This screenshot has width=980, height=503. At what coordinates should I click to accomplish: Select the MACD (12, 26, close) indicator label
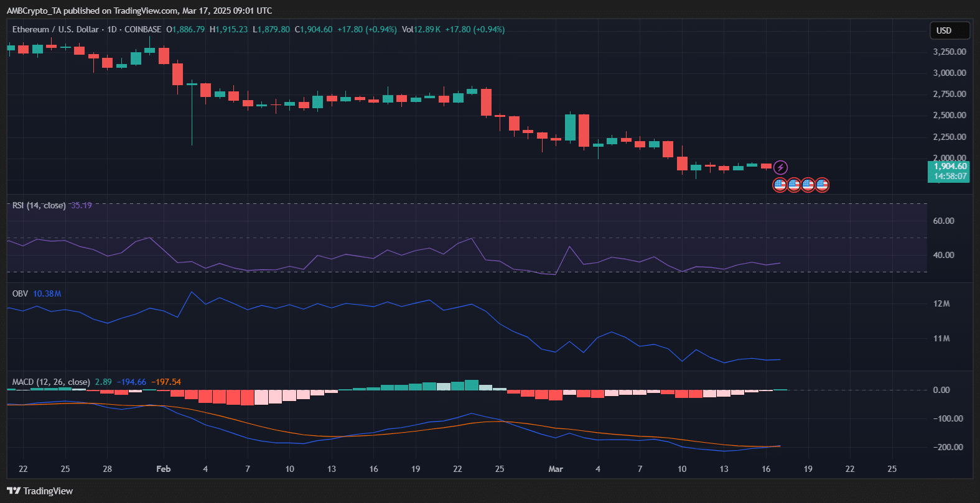[x=51, y=382]
